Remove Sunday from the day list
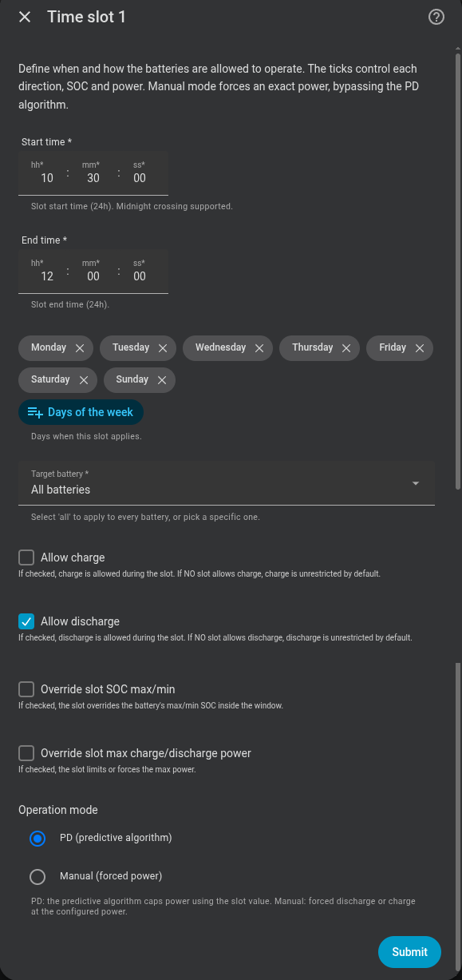Image resolution: width=462 pixels, height=980 pixels. 162,380
